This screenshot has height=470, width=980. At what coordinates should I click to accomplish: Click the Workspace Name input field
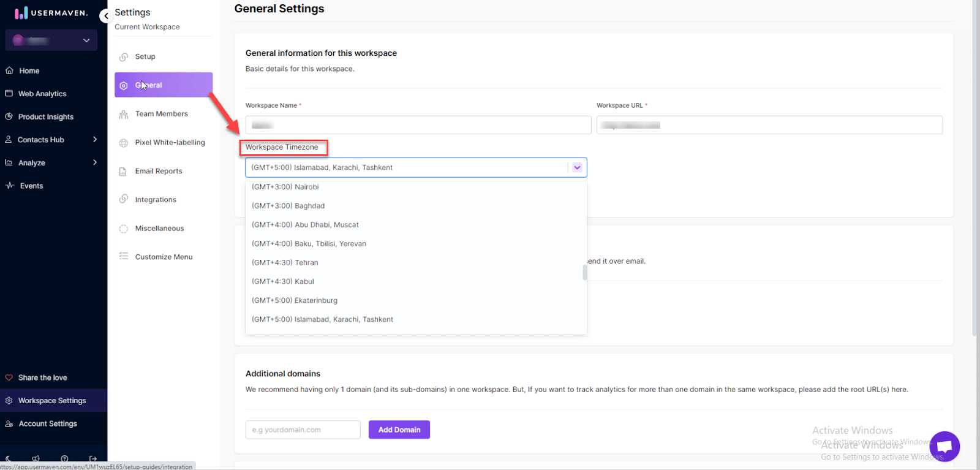coord(418,125)
